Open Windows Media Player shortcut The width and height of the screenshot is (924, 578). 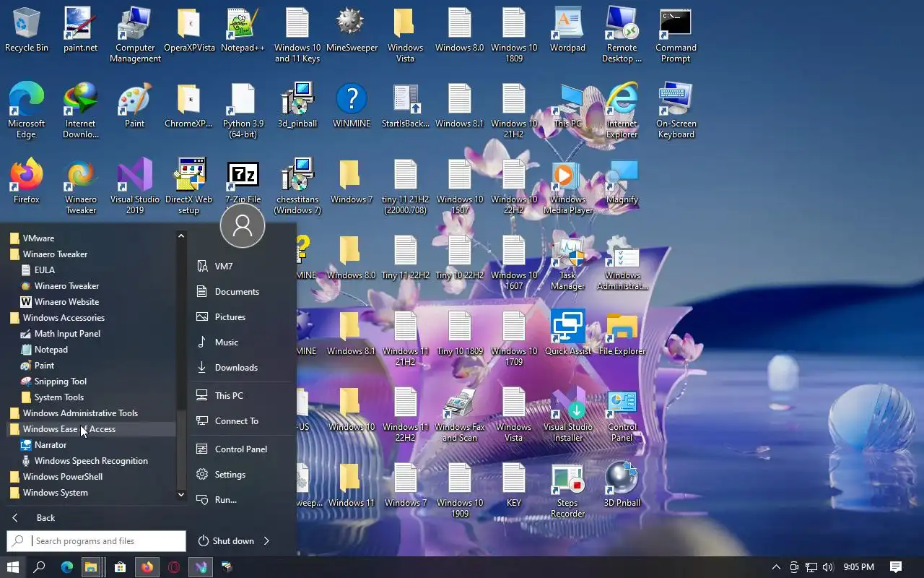(567, 186)
